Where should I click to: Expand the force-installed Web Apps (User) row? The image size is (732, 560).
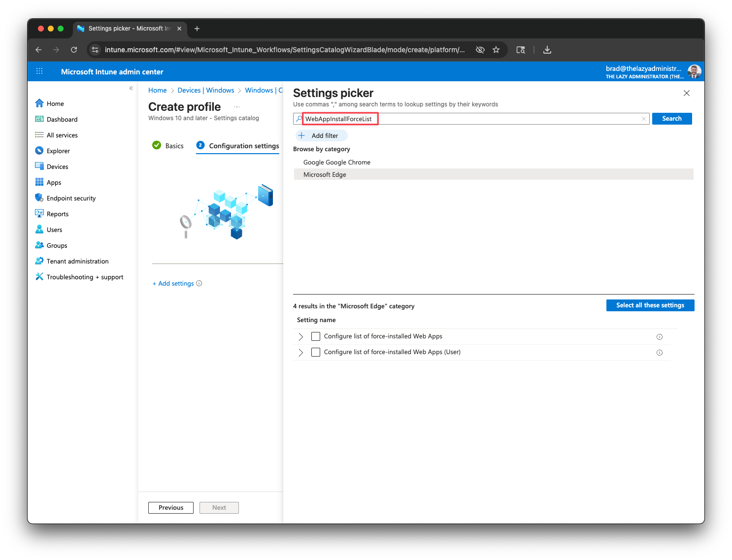pos(301,353)
